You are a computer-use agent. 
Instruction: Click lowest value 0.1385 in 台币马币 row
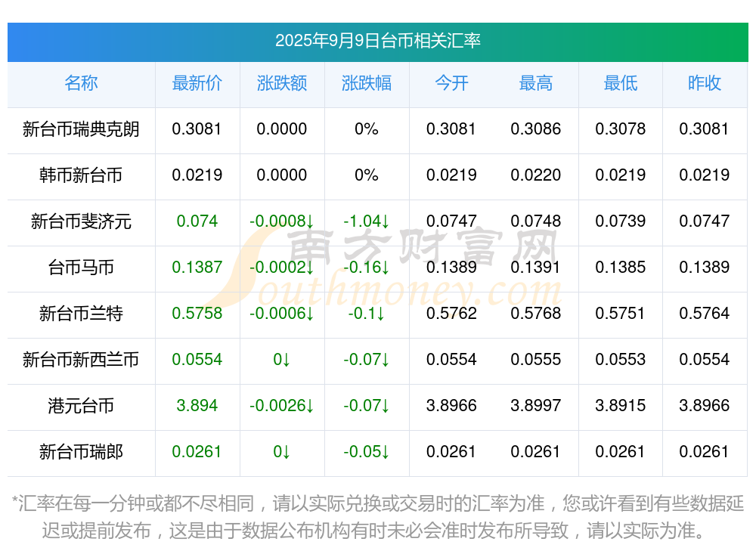[621, 267]
